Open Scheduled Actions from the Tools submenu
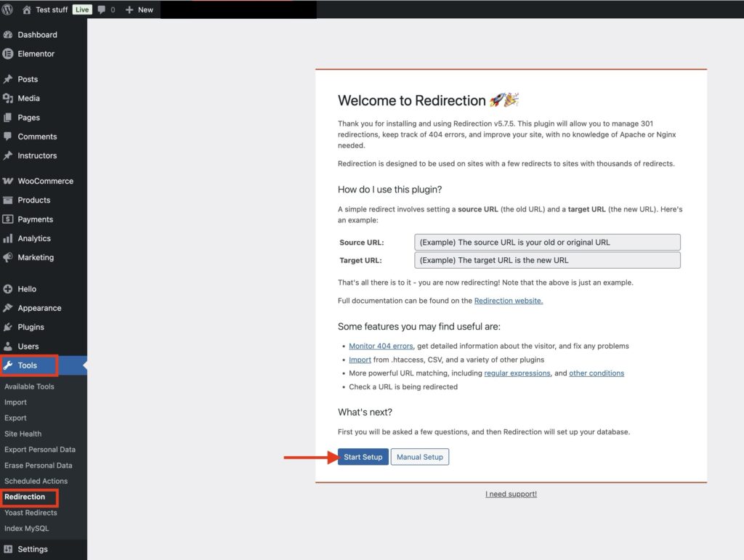This screenshot has width=744, height=560. [x=38, y=481]
